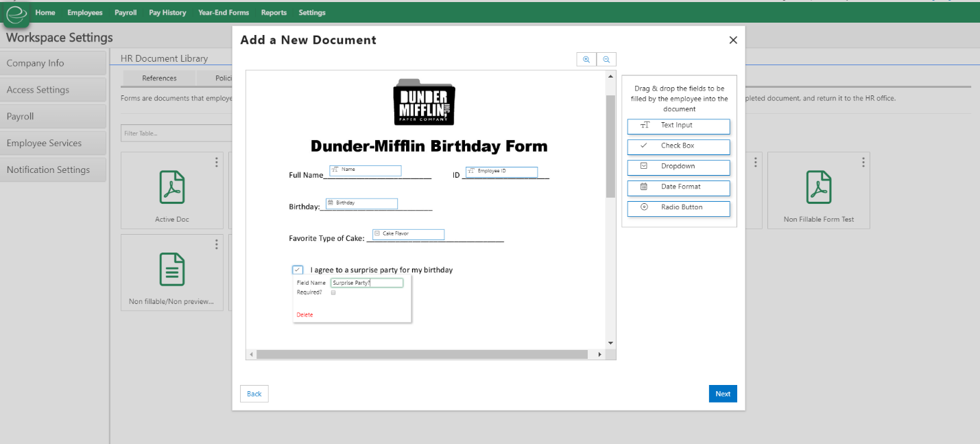Image resolution: width=980 pixels, height=444 pixels.
Task: Open Company Info settings
Action: click(53, 63)
